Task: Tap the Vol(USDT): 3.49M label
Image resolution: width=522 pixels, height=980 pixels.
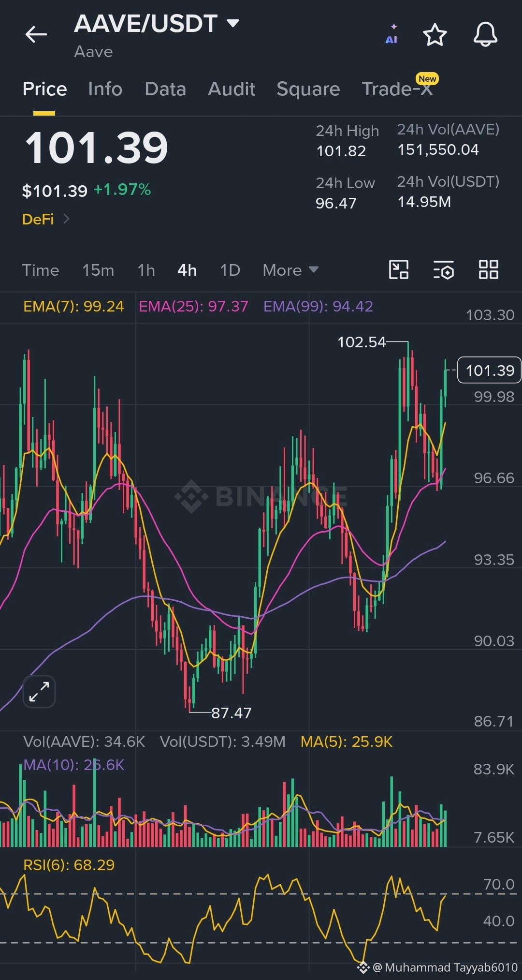Action: pos(223,742)
